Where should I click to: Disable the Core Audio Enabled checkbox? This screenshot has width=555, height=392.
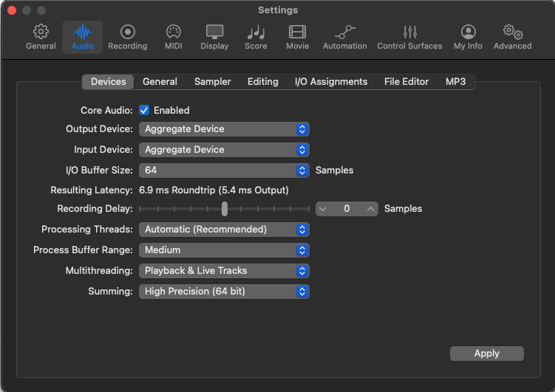click(x=144, y=110)
